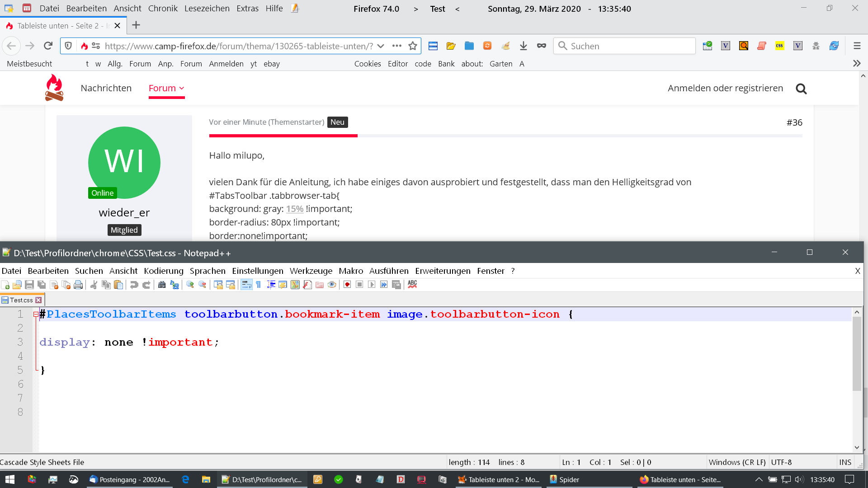Toggle show all characters pilcrow icon
The image size is (868, 488).
tap(258, 285)
